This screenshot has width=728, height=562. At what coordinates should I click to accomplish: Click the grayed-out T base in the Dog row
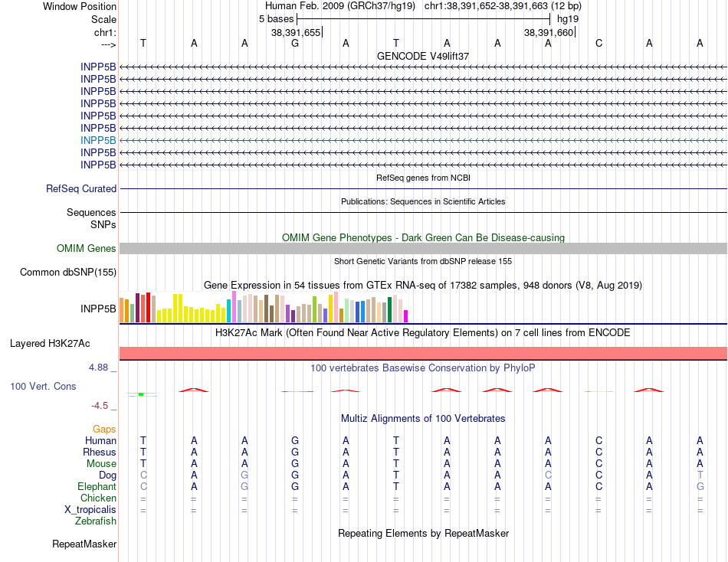point(700,475)
